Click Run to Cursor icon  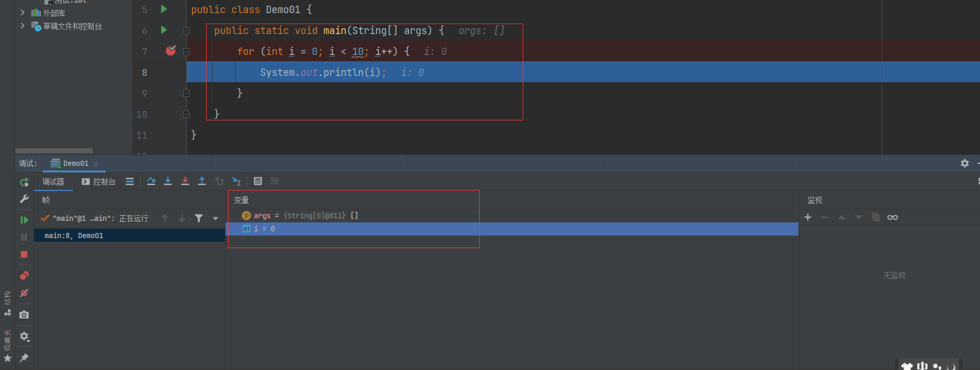[236, 181]
